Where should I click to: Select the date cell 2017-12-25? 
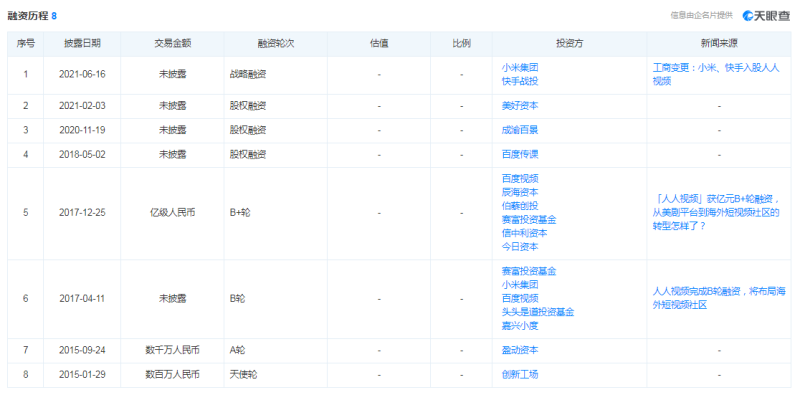tap(82, 213)
